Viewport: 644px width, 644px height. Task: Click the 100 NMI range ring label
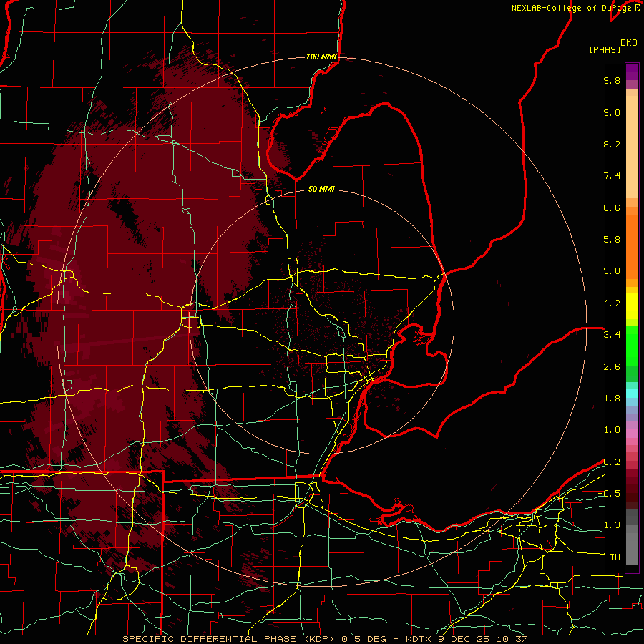coord(321,57)
